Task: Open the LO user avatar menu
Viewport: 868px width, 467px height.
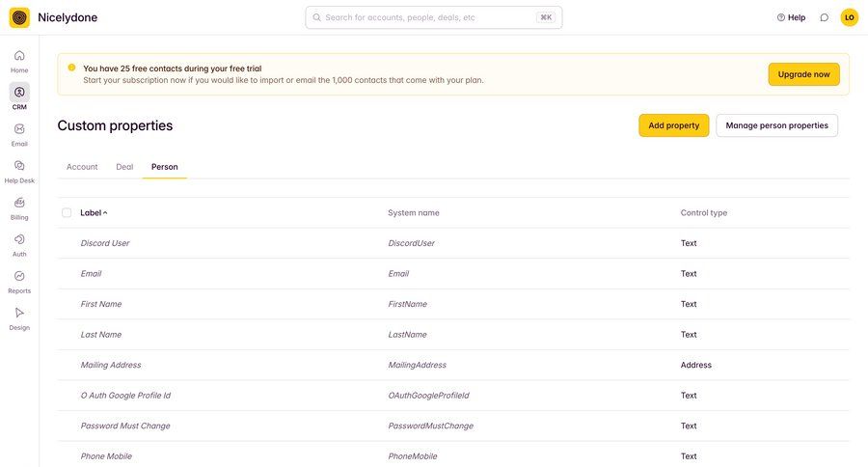Action: [849, 17]
